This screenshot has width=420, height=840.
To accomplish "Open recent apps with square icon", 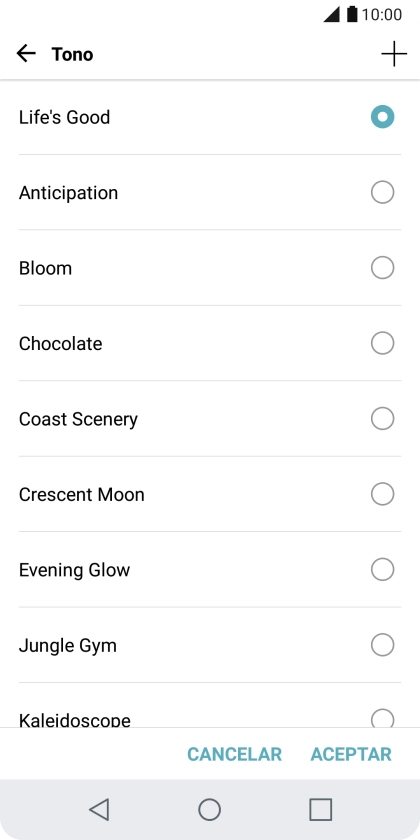I will tap(320, 809).
